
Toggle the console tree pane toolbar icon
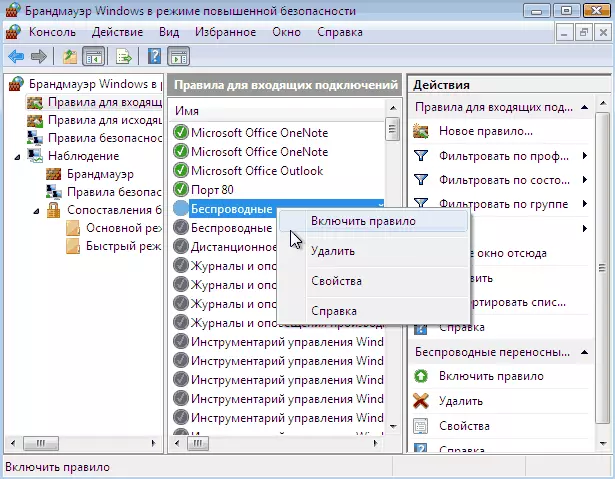94,56
